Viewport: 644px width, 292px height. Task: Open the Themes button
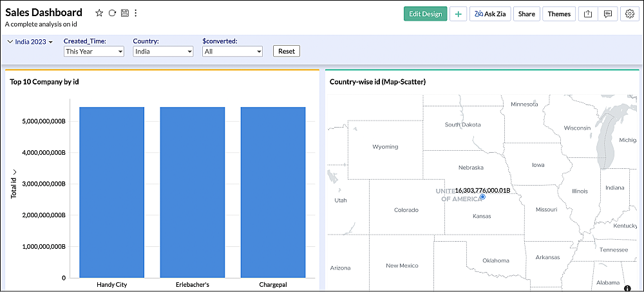coord(559,14)
